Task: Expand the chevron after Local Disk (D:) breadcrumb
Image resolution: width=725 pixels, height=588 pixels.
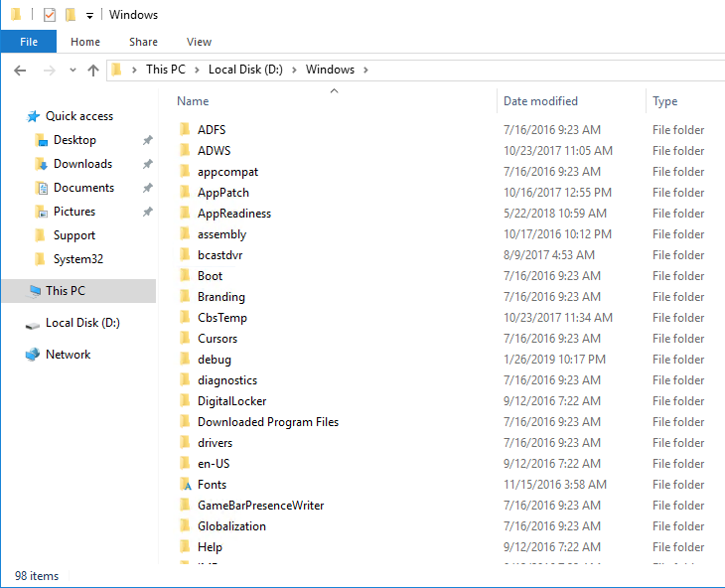Action: 294,70
